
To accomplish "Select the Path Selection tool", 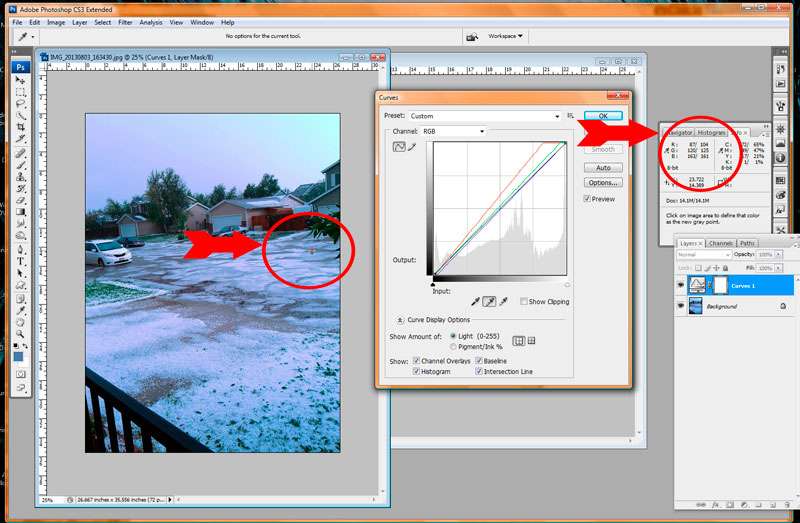I will (x=20, y=273).
